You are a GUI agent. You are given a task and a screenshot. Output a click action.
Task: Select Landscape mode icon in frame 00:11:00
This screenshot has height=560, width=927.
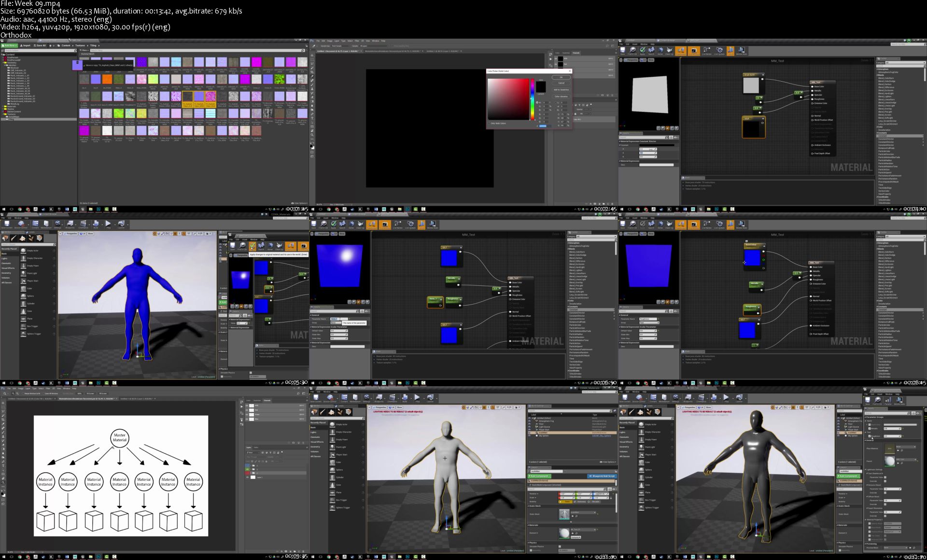pos(332,412)
